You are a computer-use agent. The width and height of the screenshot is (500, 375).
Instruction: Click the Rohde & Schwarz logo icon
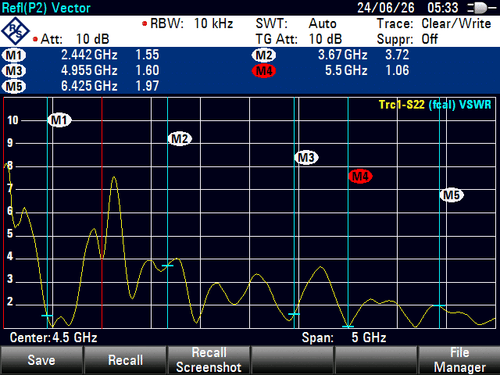pyautogui.click(x=15, y=31)
